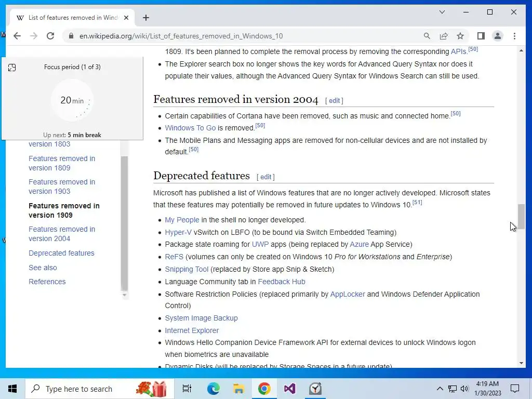This screenshot has width=532, height=399.
Task: Open the Windows Start menu
Action: pyautogui.click(x=12, y=389)
